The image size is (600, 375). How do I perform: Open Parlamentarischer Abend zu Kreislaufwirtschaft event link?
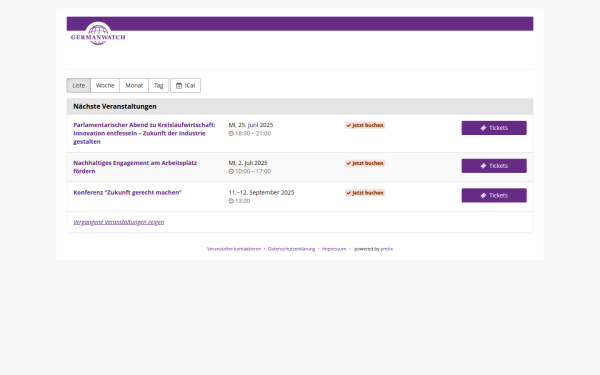click(144, 133)
